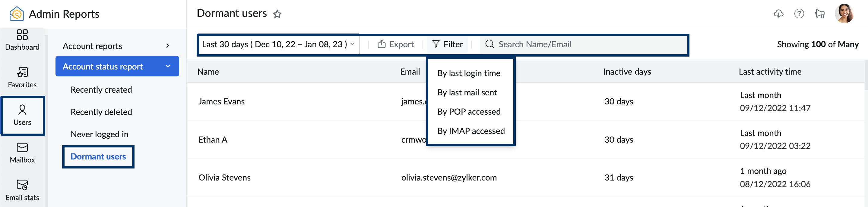Click the Export share icon

click(382, 44)
